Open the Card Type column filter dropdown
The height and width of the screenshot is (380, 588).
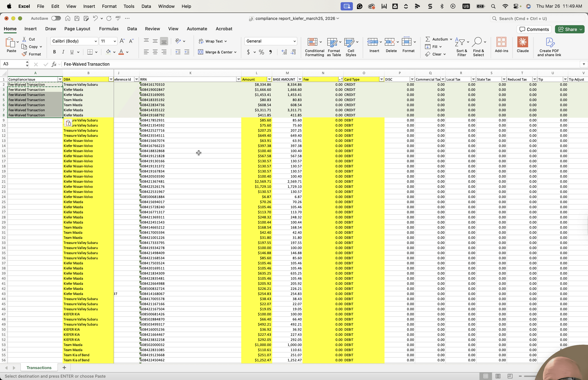(381, 79)
